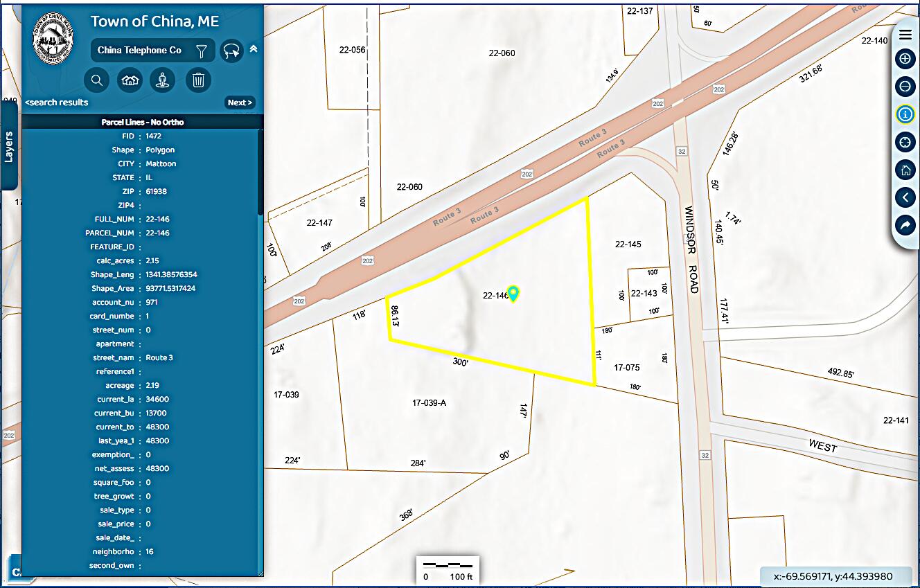
Task: Click the Next results button
Action: click(240, 103)
